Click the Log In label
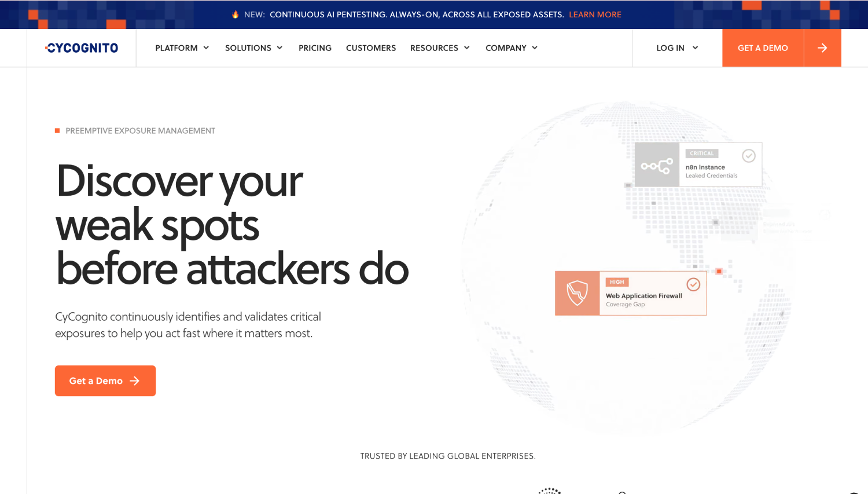The height and width of the screenshot is (494, 868). 670,48
